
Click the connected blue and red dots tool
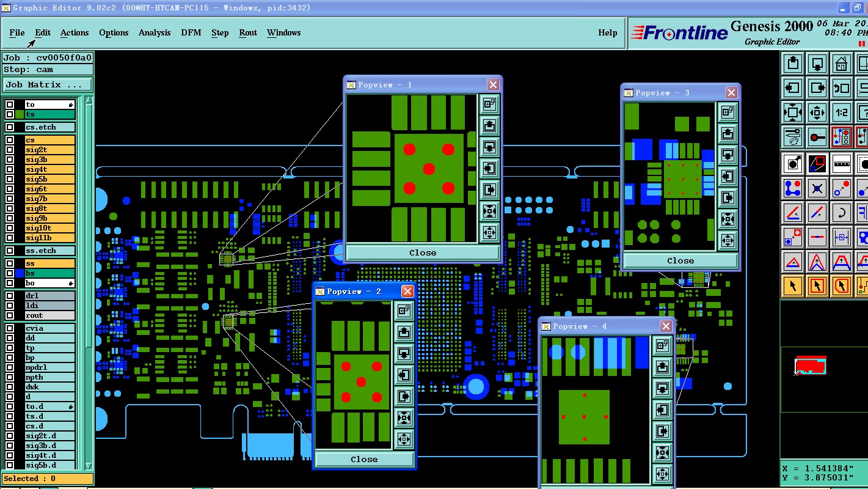pyautogui.click(x=793, y=188)
